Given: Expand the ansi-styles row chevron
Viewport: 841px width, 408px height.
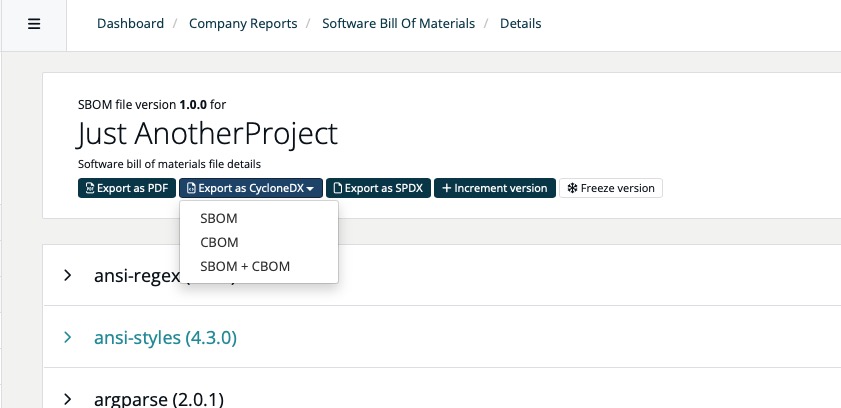Looking at the screenshot, I should 68,337.
